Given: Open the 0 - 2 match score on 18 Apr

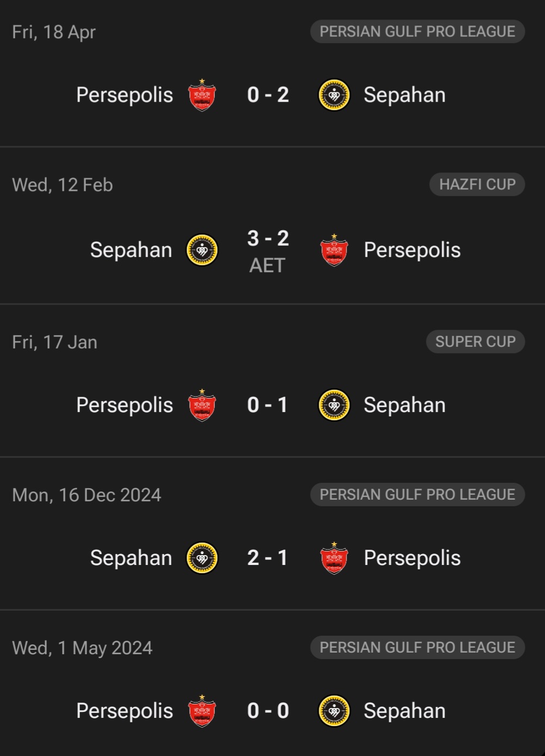Looking at the screenshot, I should click(268, 95).
